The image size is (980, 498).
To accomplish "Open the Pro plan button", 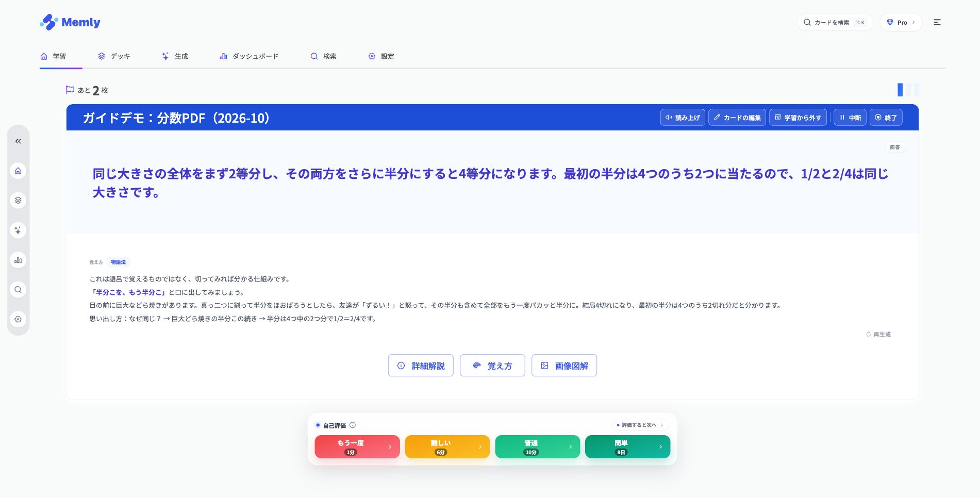I will 901,22.
